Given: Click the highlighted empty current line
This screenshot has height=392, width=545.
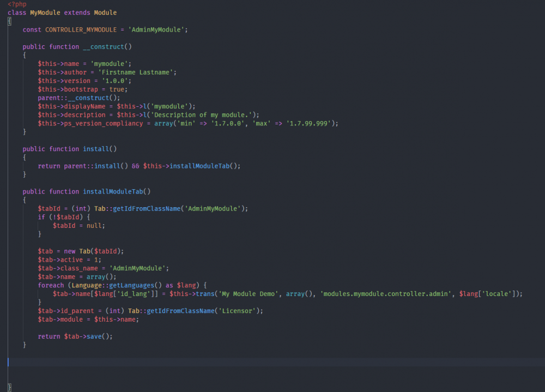Looking at the screenshot, I should click(x=276, y=362).
